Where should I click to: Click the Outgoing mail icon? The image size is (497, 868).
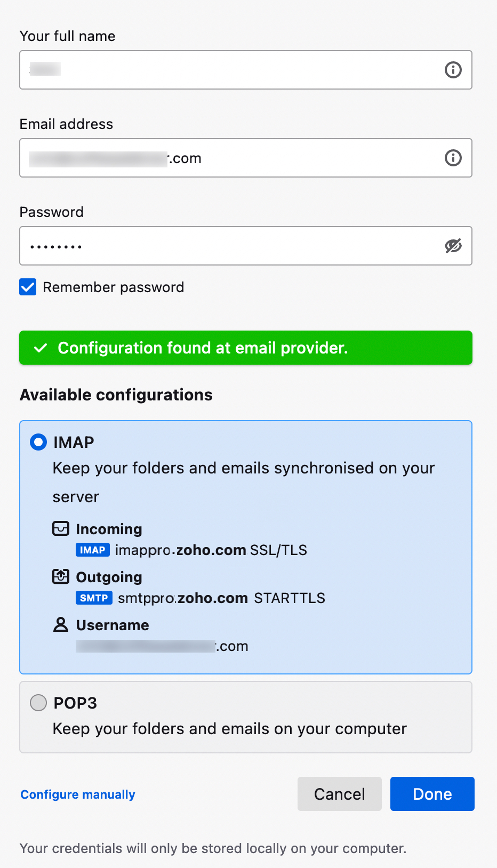(61, 576)
